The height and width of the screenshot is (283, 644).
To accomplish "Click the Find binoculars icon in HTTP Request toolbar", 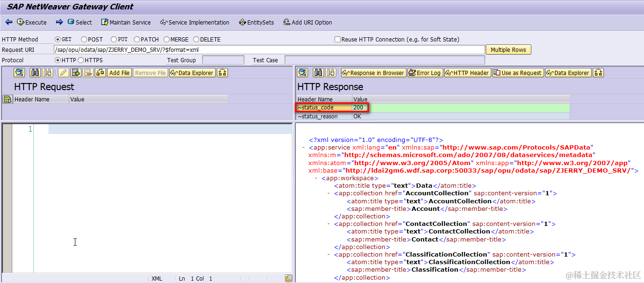I will (x=35, y=73).
